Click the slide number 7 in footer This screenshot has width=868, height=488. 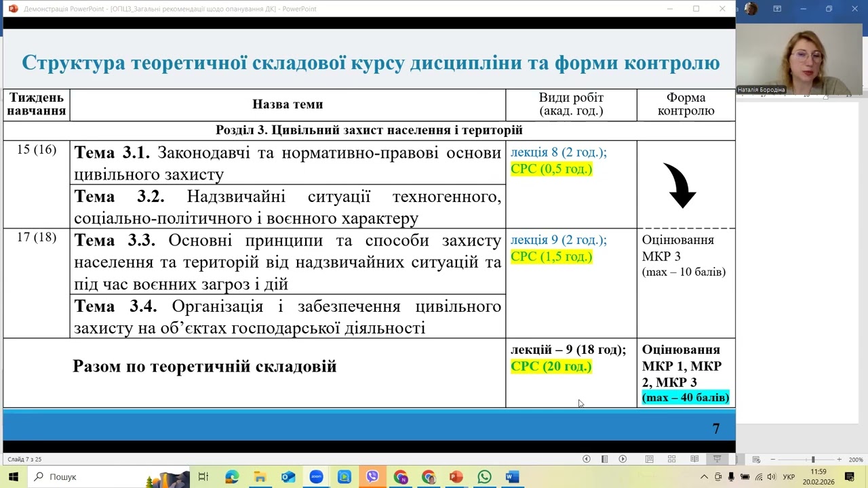716,428
